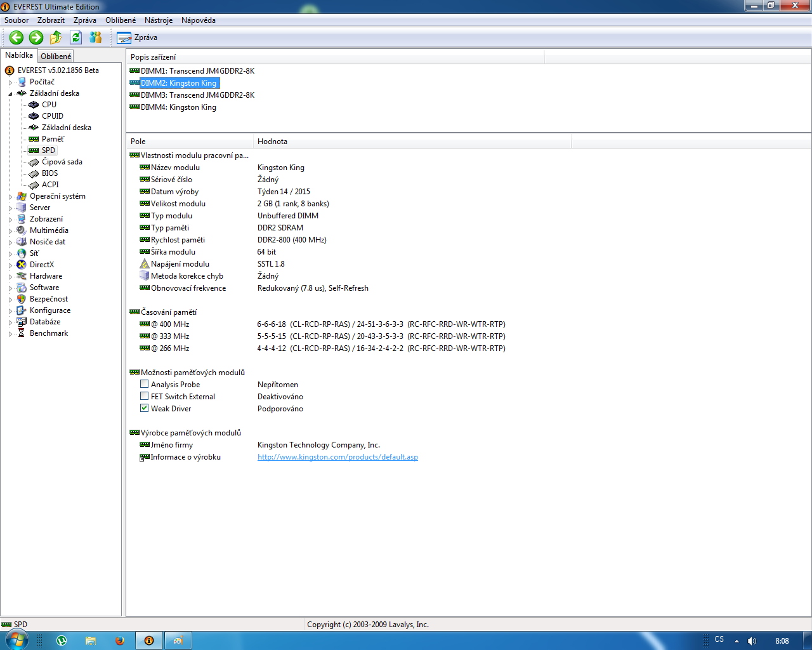Viewport: 812px width, 650px height.
Task: Click the Popis zařízení column header
Action: [x=335, y=57]
